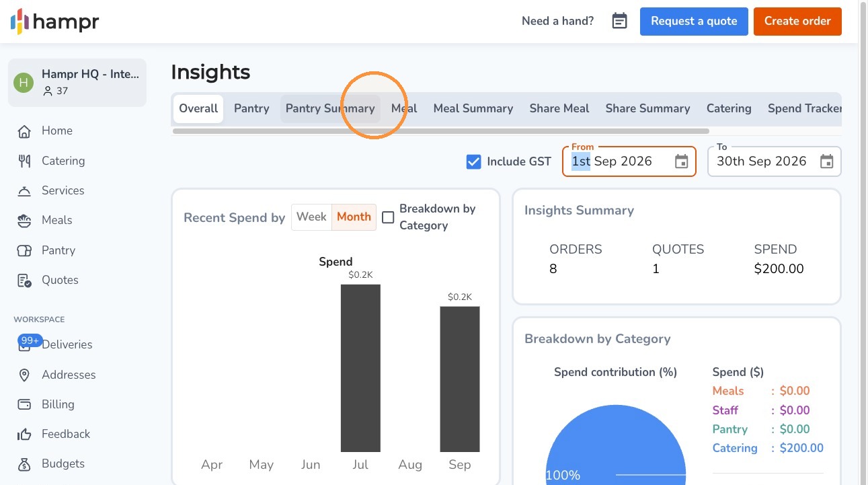Open Quotes document icon
The height and width of the screenshot is (485, 868).
(24, 280)
